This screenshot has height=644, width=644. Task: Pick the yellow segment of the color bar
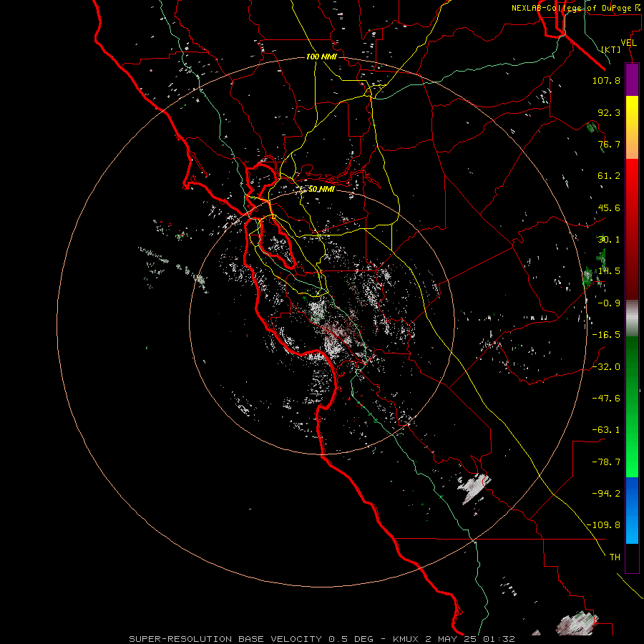(x=632, y=127)
